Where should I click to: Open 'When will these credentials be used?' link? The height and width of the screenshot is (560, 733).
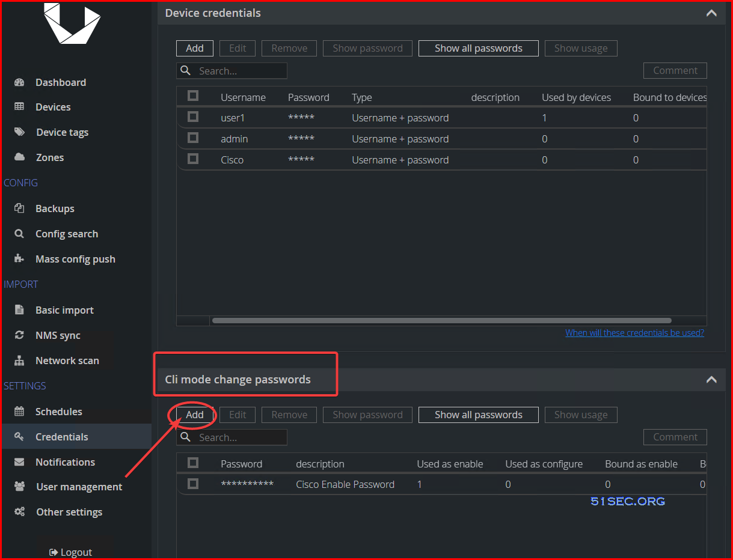(x=634, y=332)
